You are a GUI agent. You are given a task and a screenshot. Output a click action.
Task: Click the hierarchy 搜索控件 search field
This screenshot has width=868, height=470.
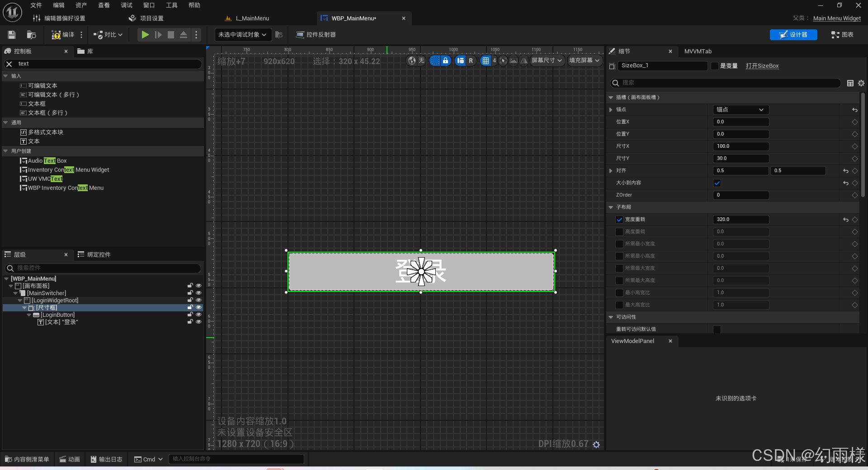[103, 268]
